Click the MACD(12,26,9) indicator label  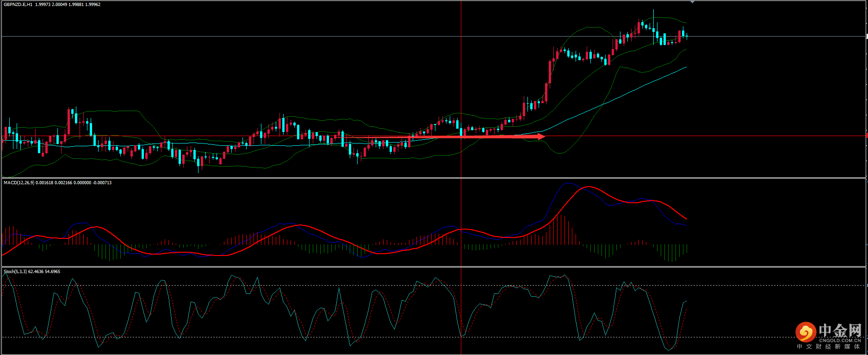pyautogui.click(x=19, y=183)
